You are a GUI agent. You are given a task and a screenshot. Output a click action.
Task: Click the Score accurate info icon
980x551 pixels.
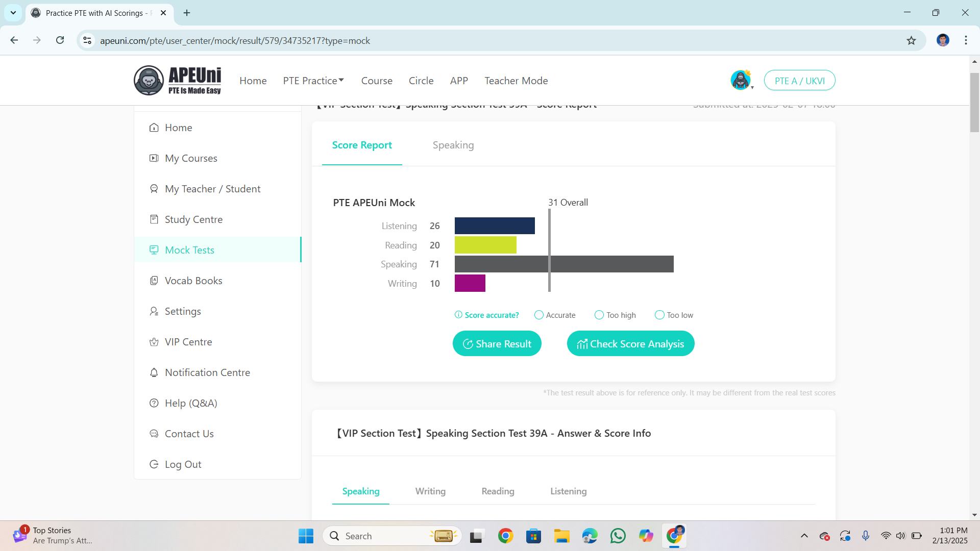pyautogui.click(x=458, y=315)
